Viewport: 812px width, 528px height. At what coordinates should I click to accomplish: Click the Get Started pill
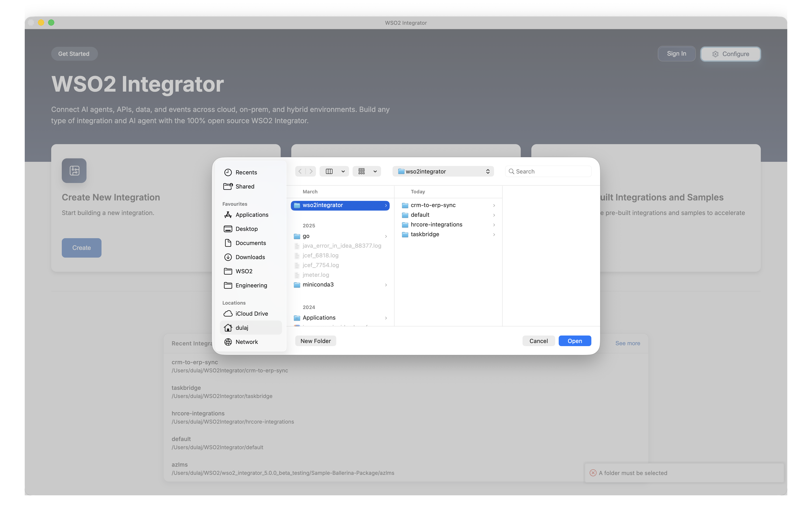point(74,54)
